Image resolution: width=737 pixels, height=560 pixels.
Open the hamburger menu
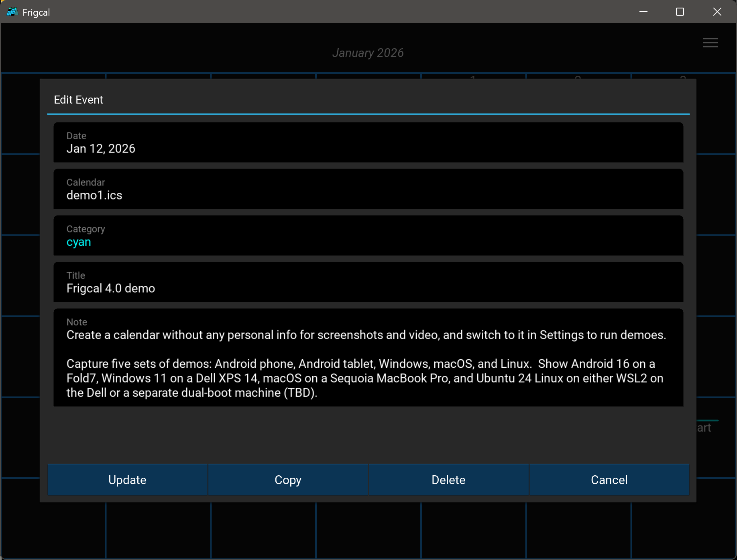(710, 43)
